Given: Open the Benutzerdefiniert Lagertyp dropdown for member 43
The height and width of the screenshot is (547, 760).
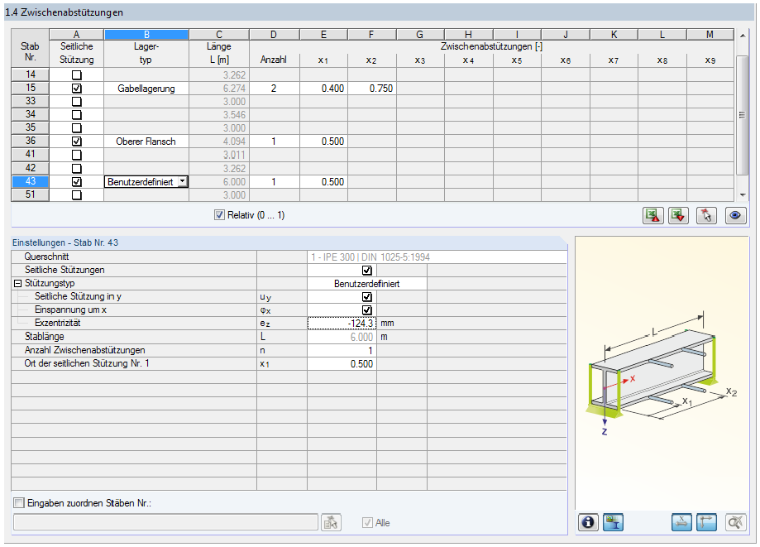Looking at the screenshot, I should click(x=182, y=182).
